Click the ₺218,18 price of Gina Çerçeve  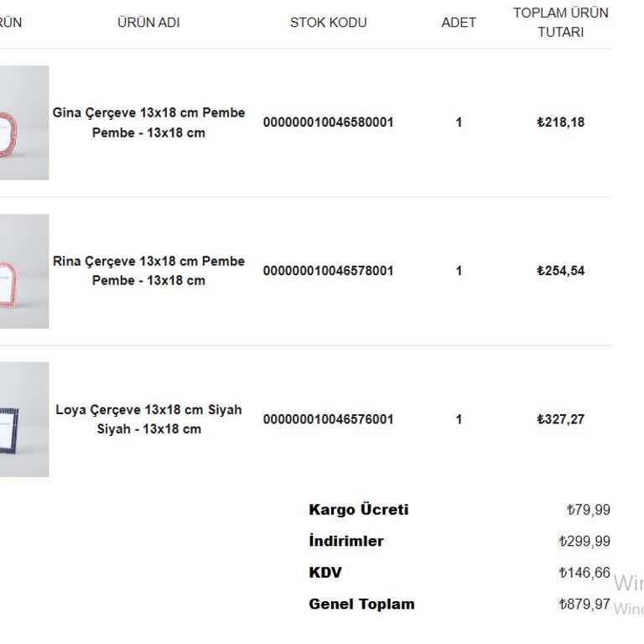[560, 122]
